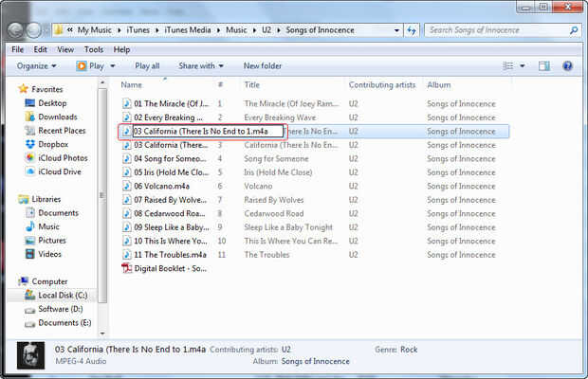Expand the arrow after iTunes Media in path

coord(218,30)
